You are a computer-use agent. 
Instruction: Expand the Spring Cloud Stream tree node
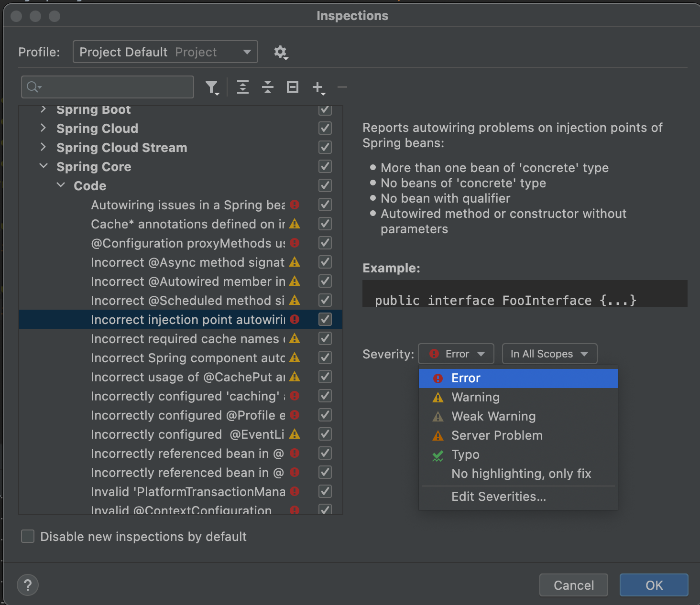pos(44,147)
